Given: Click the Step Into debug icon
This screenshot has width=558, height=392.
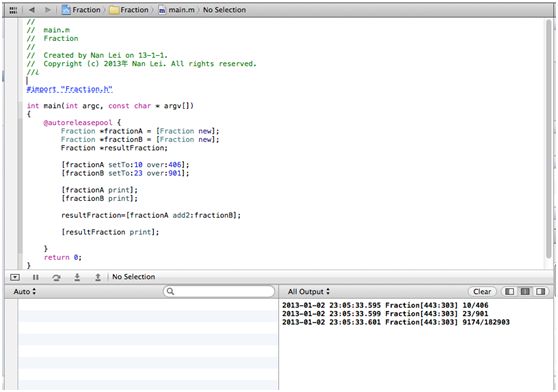Looking at the screenshot, I should point(77,277).
